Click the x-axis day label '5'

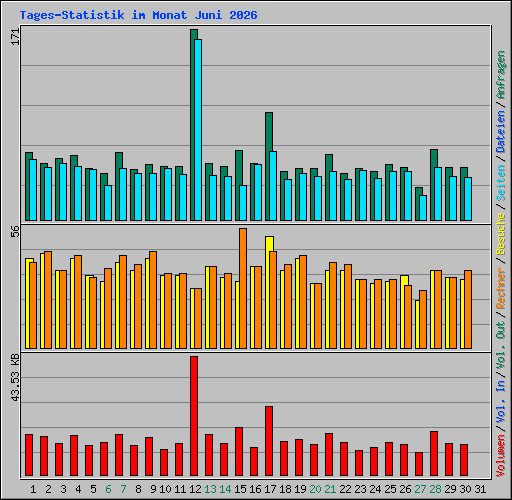[x=93, y=489]
